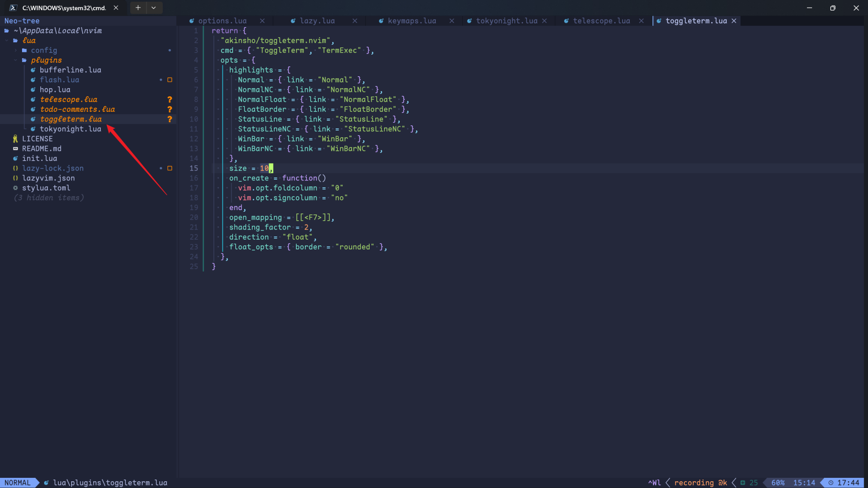The height and width of the screenshot is (488, 868).
Task: Click the terminal icon on the cmd shell tab
Action: click(x=14, y=7)
